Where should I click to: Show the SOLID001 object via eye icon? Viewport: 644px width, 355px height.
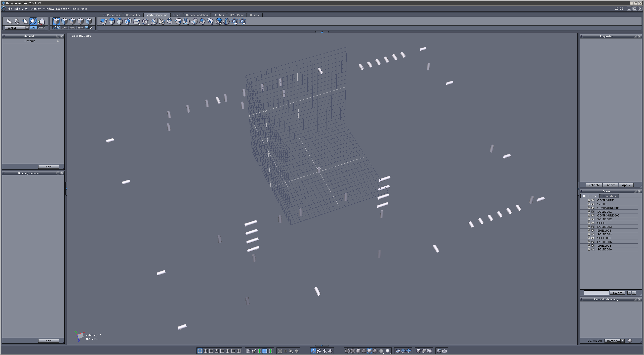pyautogui.click(x=592, y=212)
